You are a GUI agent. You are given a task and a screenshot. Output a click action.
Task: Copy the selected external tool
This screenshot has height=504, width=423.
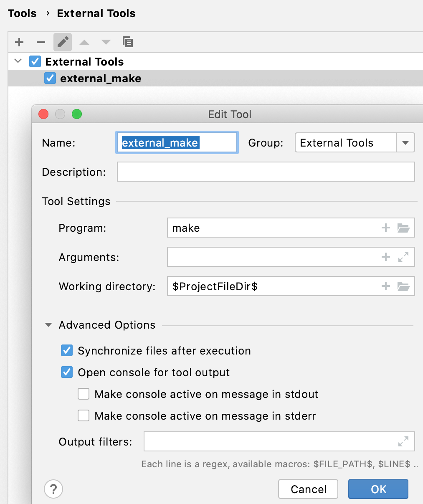(128, 42)
